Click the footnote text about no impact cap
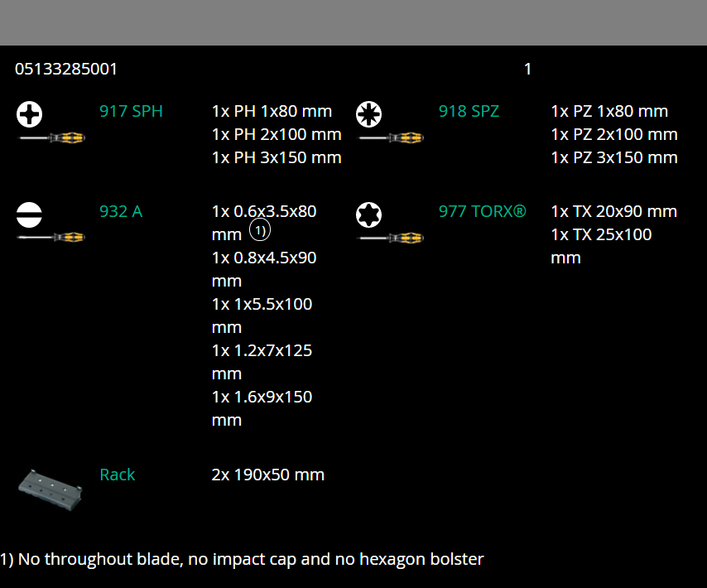 (x=242, y=559)
